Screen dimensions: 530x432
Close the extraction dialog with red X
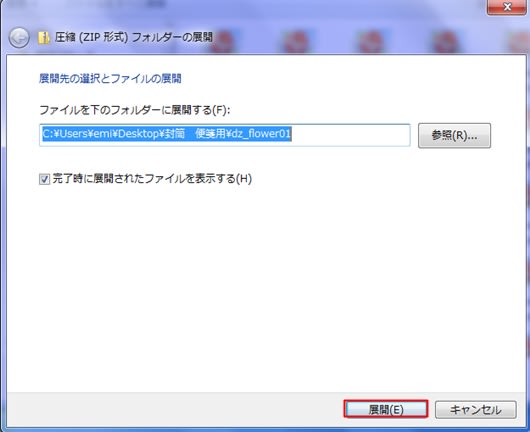pos(506,7)
